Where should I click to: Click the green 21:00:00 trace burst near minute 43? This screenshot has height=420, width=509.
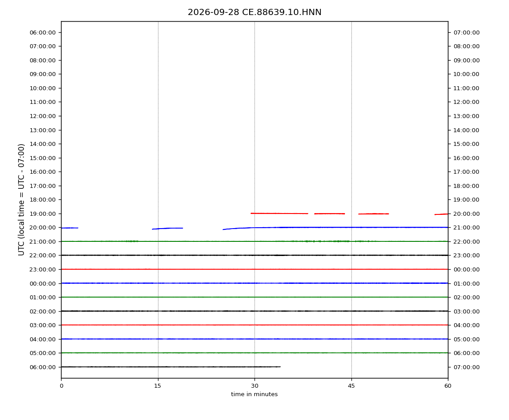tap(339, 241)
